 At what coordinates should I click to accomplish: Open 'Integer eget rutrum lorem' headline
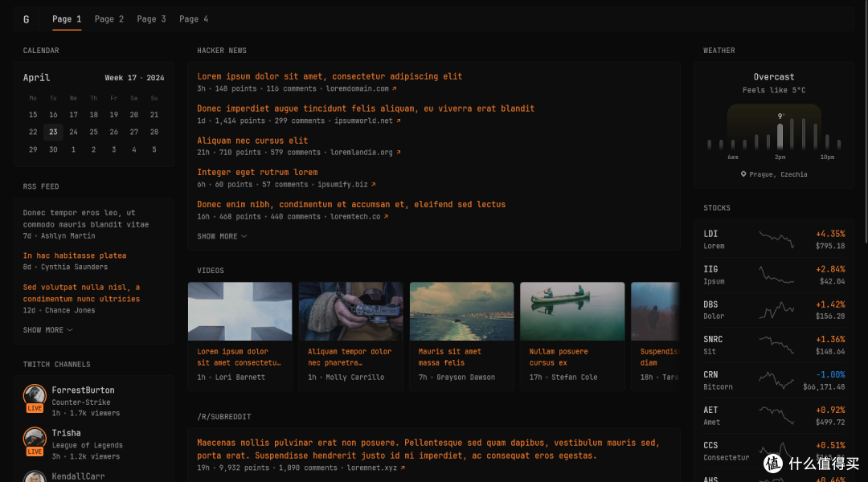tap(257, 172)
